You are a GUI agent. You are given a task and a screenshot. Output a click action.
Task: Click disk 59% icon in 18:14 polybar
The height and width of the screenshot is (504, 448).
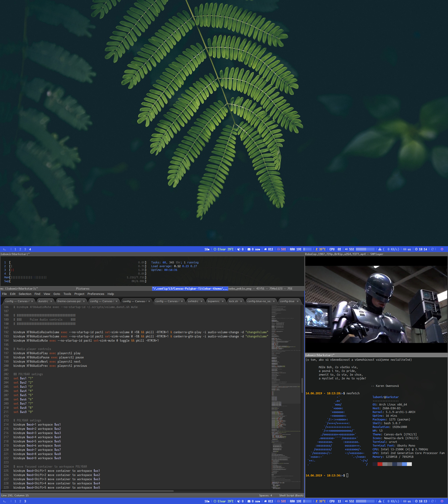tap(278, 249)
